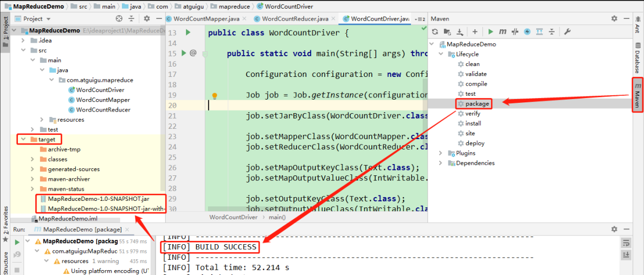Expand the Plugins node in Maven
Image resolution: width=644 pixels, height=275 pixels.
(441, 153)
